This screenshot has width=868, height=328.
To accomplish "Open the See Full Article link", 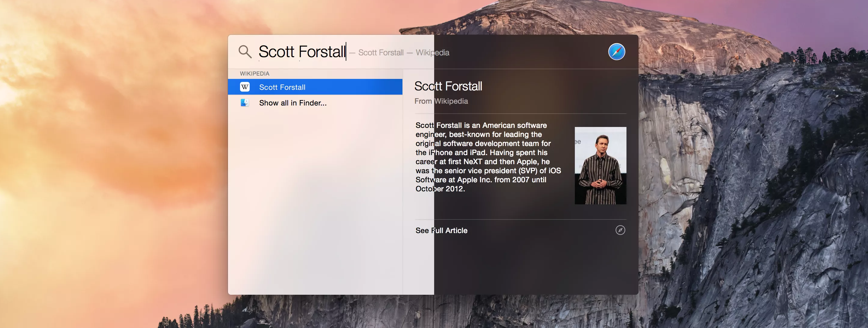I will (x=441, y=230).
